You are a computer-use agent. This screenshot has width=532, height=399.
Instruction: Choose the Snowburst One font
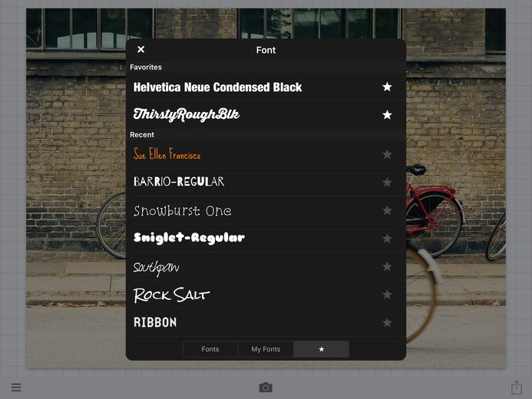pyautogui.click(x=266, y=210)
